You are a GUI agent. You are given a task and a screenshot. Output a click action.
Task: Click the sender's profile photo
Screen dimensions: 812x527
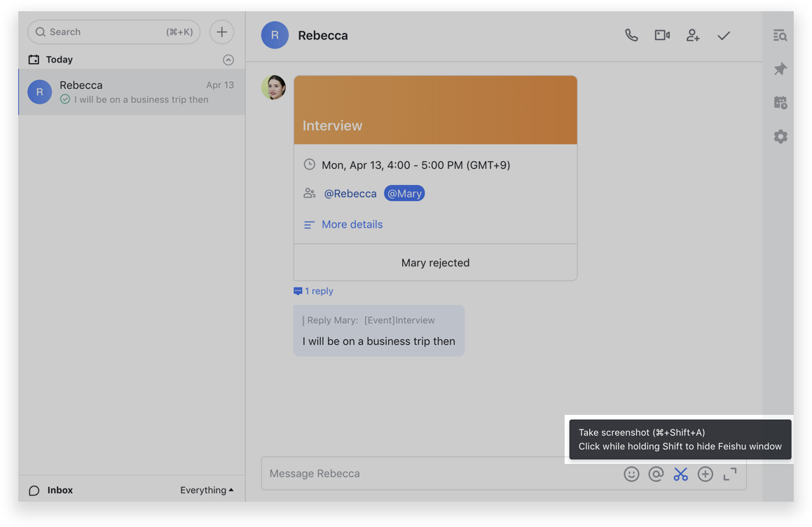point(273,88)
